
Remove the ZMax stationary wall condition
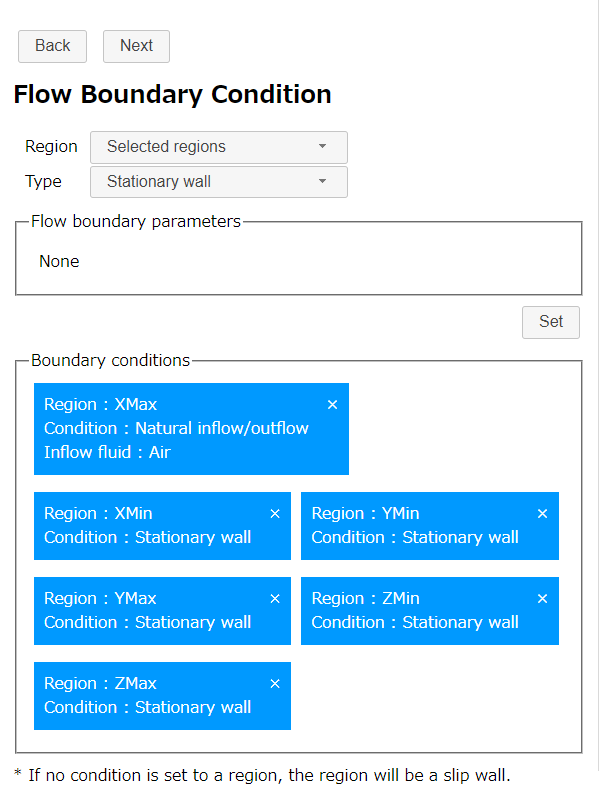tap(275, 683)
